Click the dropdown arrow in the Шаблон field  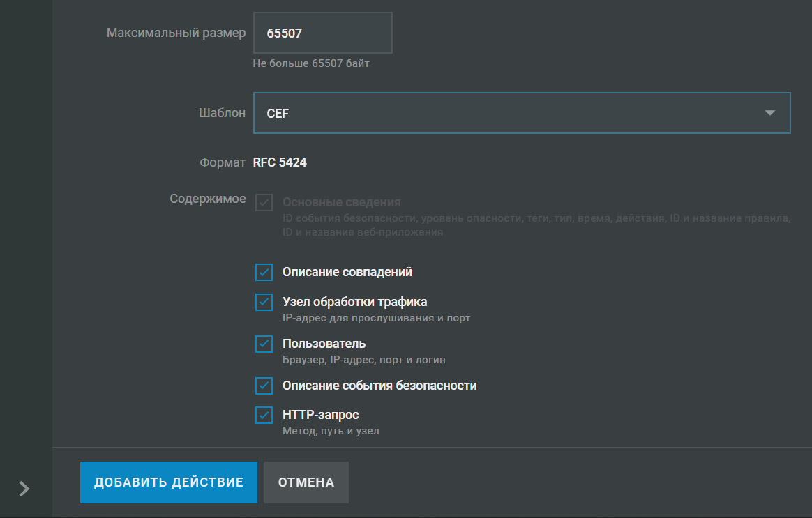pyautogui.click(x=769, y=113)
